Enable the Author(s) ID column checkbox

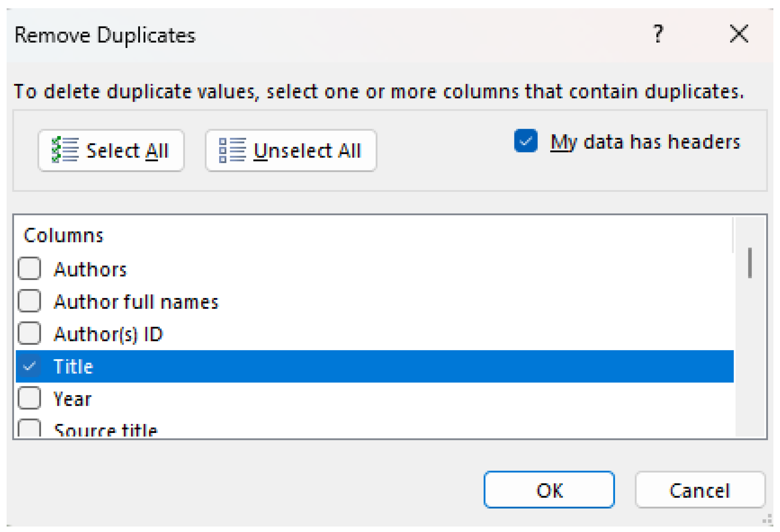coord(29,333)
